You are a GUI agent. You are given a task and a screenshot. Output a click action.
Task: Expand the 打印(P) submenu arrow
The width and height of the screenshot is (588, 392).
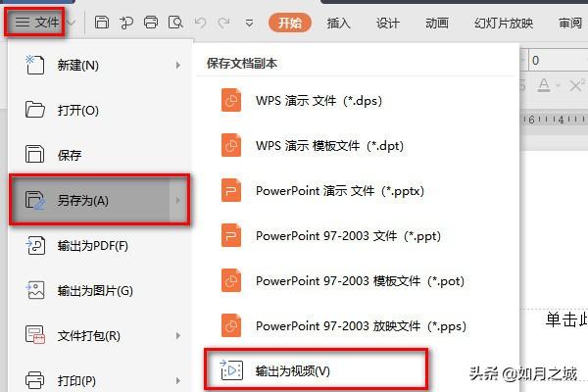(x=178, y=381)
